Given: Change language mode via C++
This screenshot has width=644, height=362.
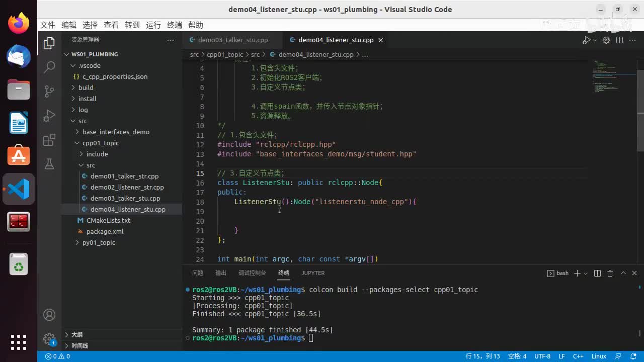Looking at the screenshot, I should tap(578, 356).
